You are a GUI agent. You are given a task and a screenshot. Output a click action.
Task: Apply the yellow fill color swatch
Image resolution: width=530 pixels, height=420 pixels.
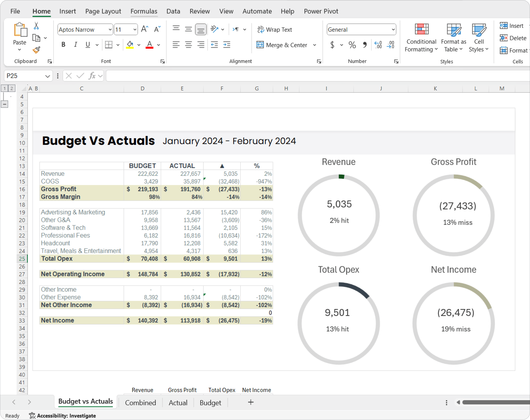(130, 45)
